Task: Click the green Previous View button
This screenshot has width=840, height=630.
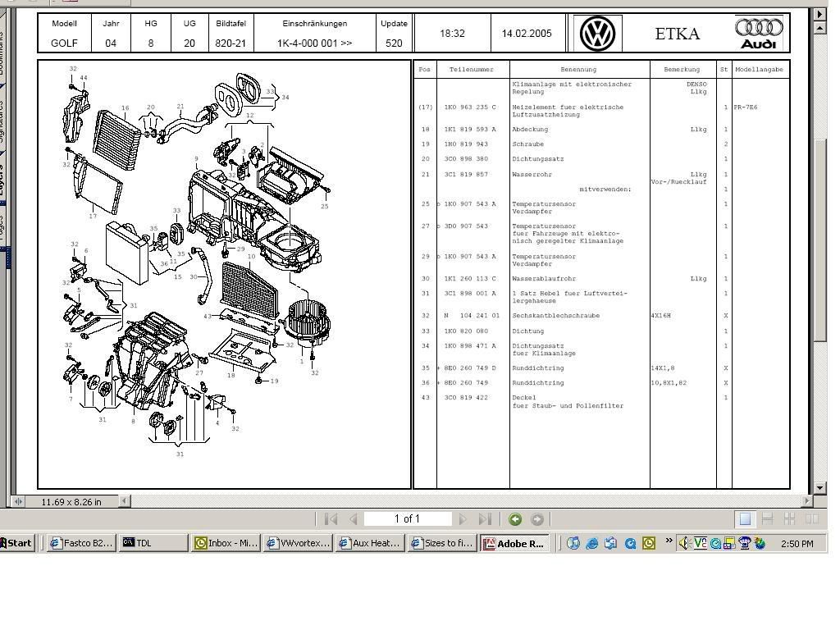Action: click(x=515, y=519)
